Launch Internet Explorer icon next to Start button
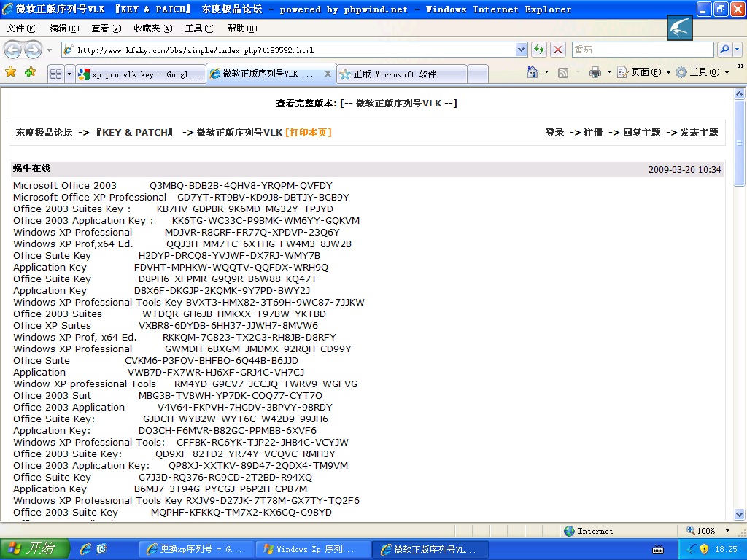747x560 pixels. 86,549
